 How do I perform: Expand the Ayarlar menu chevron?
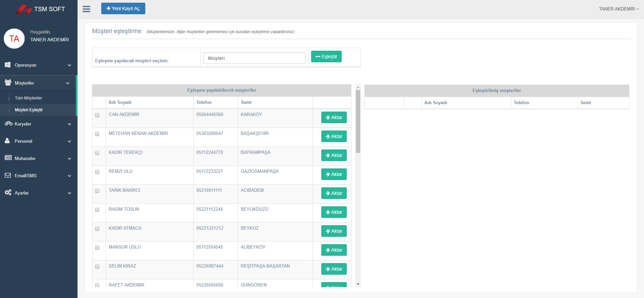69,193
